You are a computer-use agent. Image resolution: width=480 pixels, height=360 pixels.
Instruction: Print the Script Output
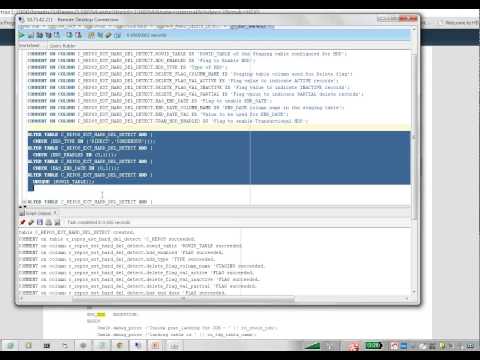49,222
